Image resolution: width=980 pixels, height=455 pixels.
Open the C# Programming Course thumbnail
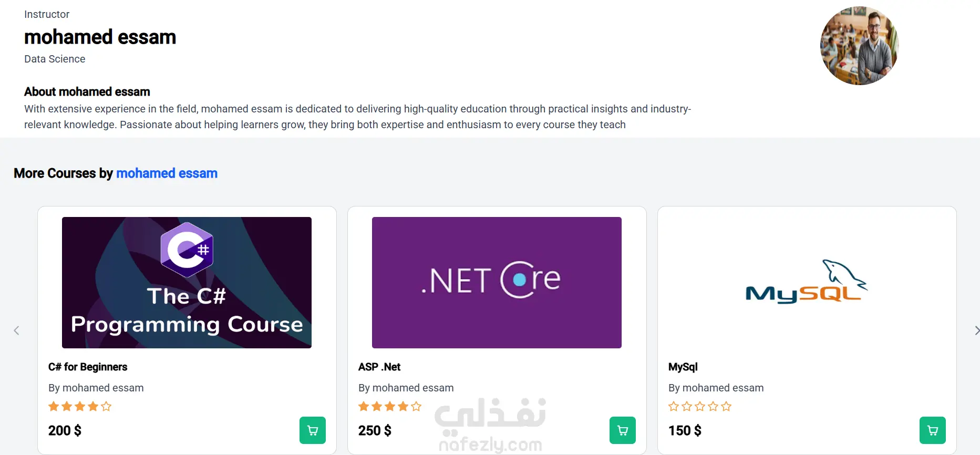[x=187, y=283]
